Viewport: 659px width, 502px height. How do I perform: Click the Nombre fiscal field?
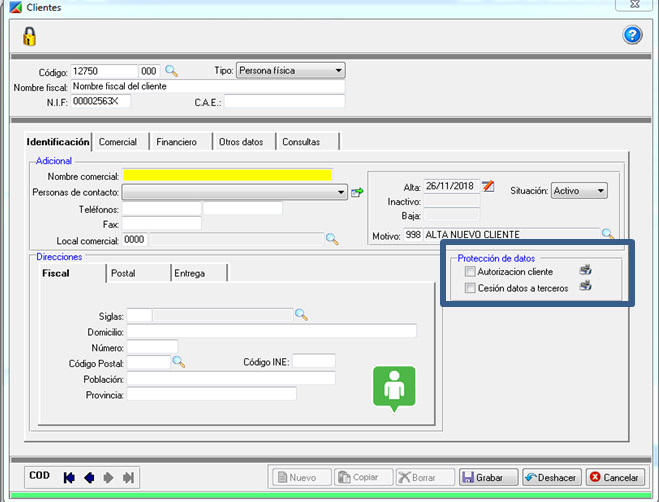click(208, 87)
